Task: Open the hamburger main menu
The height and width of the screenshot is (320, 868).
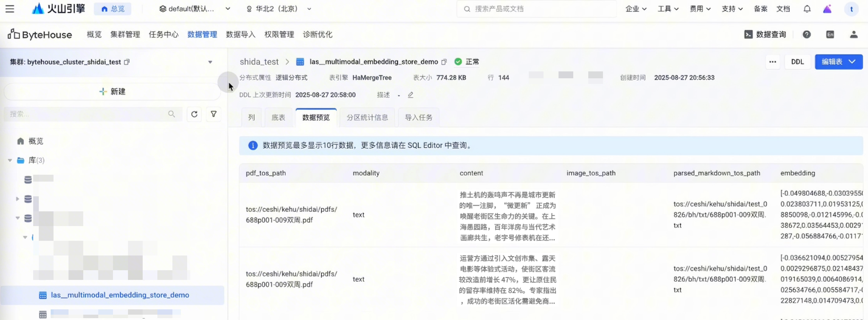Action: [x=10, y=9]
